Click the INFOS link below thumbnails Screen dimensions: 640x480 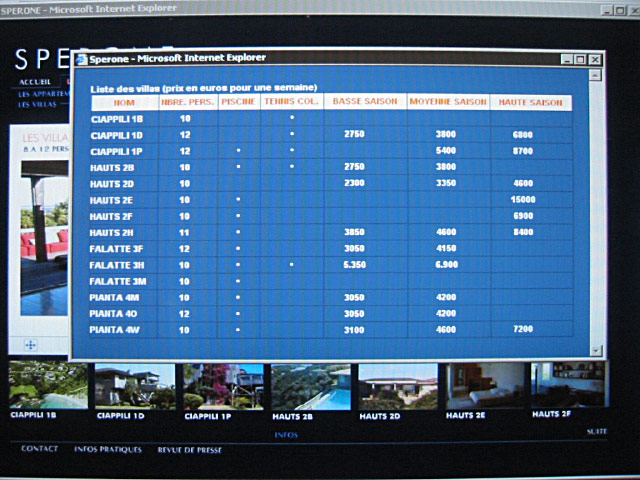286,435
